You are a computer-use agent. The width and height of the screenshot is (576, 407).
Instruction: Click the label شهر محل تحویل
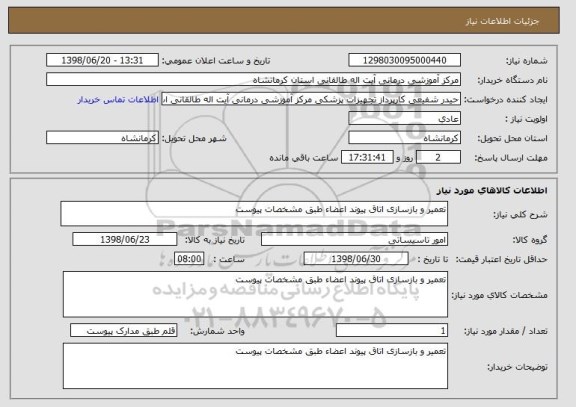click(194, 138)
